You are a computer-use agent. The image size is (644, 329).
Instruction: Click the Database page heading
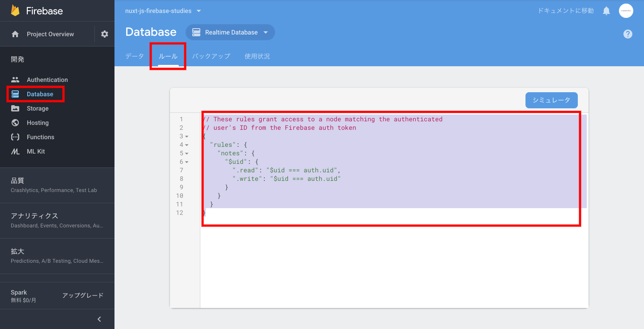point(151,32)
